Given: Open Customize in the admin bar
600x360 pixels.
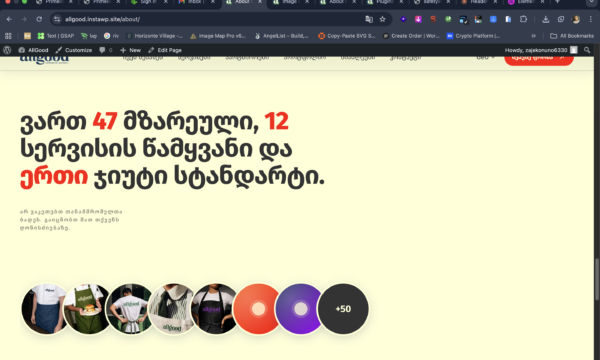Looking at the screenshot, I should pyautogui.click(x=74, y=50).
